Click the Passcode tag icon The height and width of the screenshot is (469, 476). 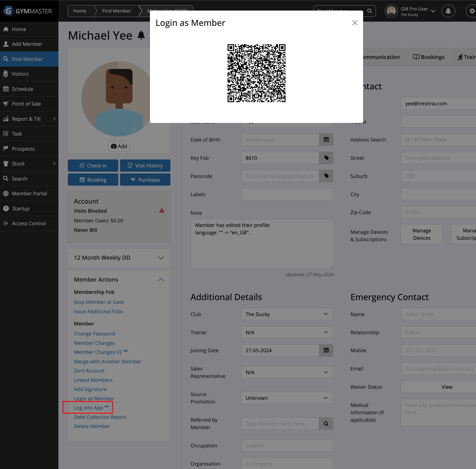pyautogui.click(x=326, y=176)
